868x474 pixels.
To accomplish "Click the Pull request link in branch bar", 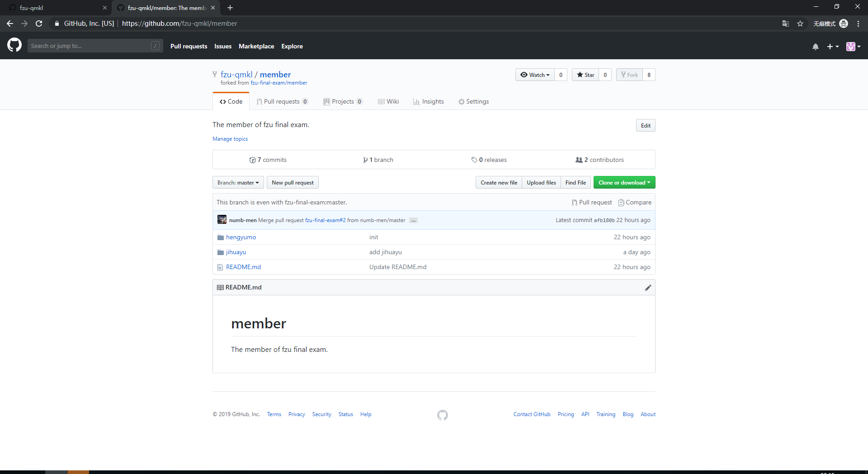I will [592, 202].
